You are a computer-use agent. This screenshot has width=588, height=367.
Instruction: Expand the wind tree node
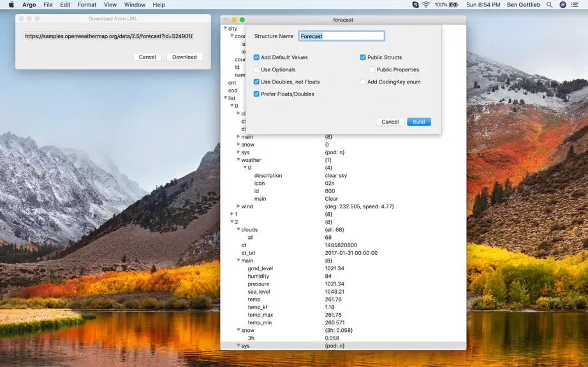click(x=239, y=206)
